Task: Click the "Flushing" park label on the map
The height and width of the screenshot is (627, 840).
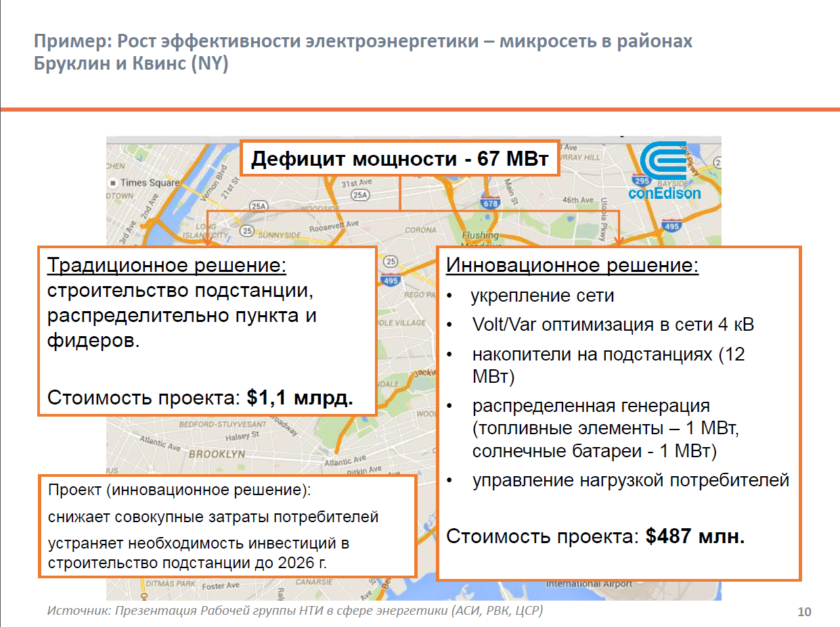Action: [480, 236]
